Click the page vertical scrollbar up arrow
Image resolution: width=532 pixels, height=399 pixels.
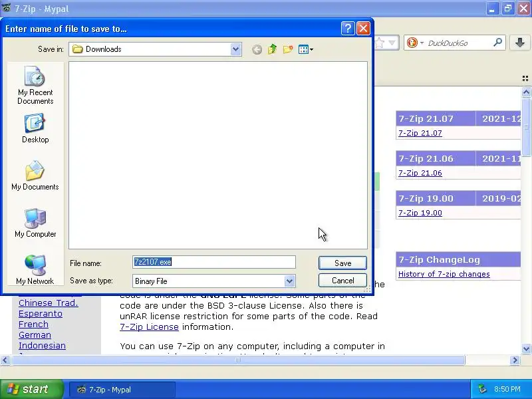coord(526,92)
